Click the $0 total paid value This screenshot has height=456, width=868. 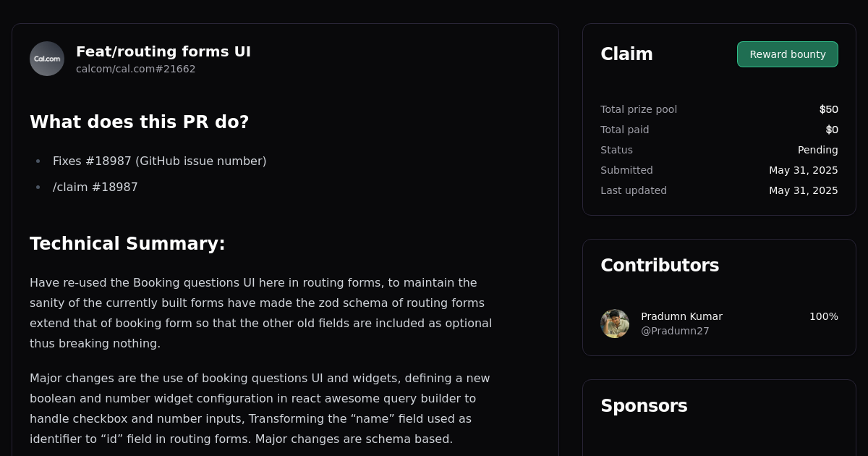click(x=833, y=130)
